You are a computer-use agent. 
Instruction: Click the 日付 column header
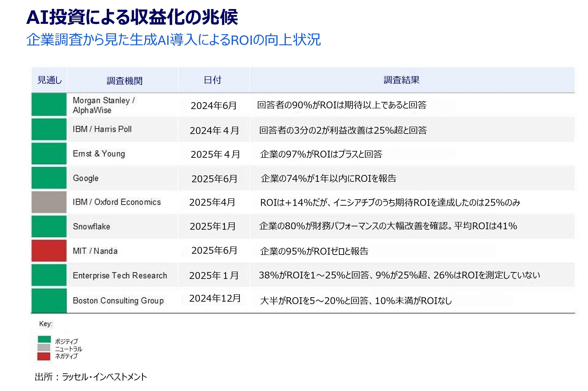point(212,80)
